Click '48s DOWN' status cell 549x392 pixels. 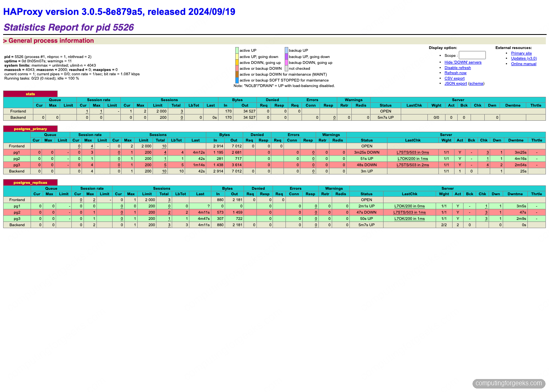pos(367,165)
